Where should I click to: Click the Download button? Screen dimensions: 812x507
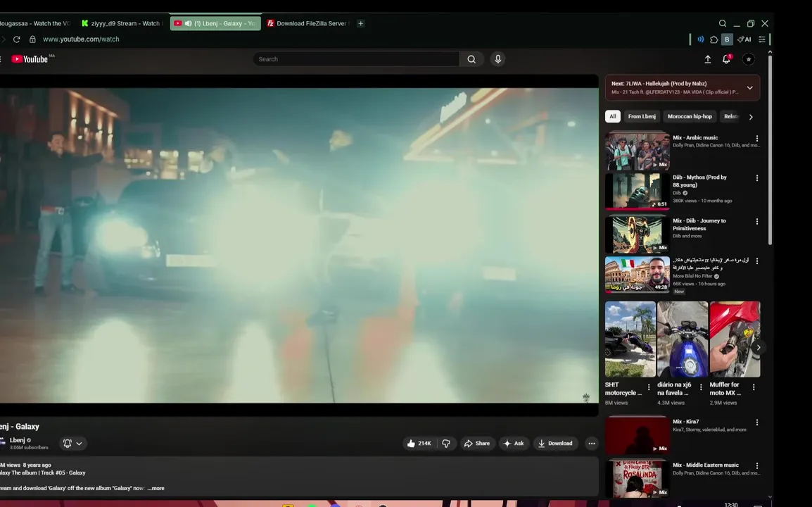point(555,443)
